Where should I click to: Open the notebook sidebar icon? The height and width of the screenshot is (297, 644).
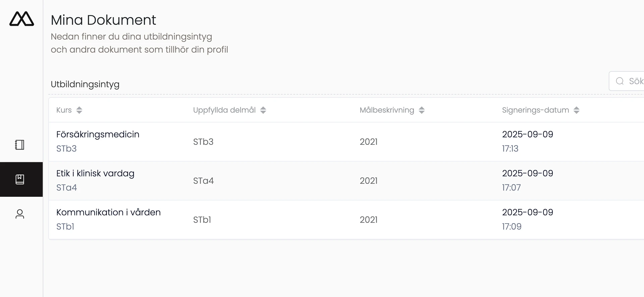tap(20, 145)
